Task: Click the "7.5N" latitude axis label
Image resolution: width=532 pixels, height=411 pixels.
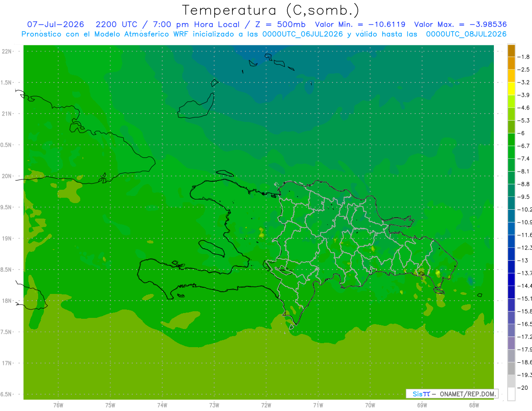Action: point(7,332)
